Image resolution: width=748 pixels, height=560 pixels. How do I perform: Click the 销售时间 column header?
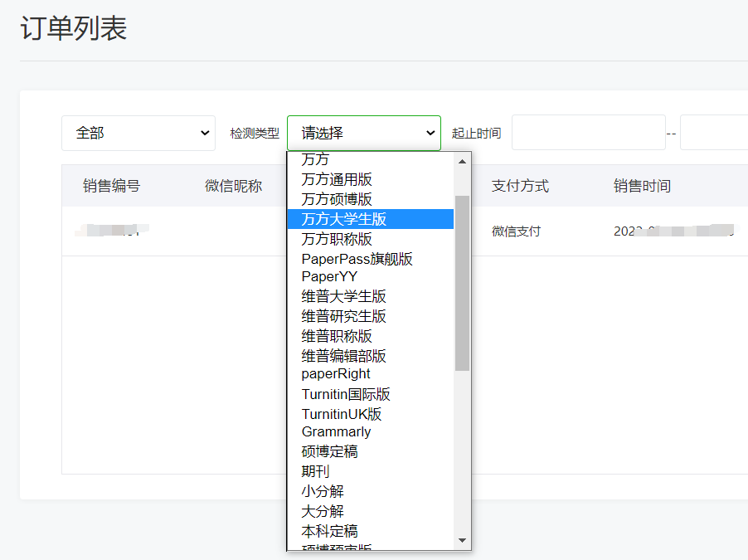[643, 186]
